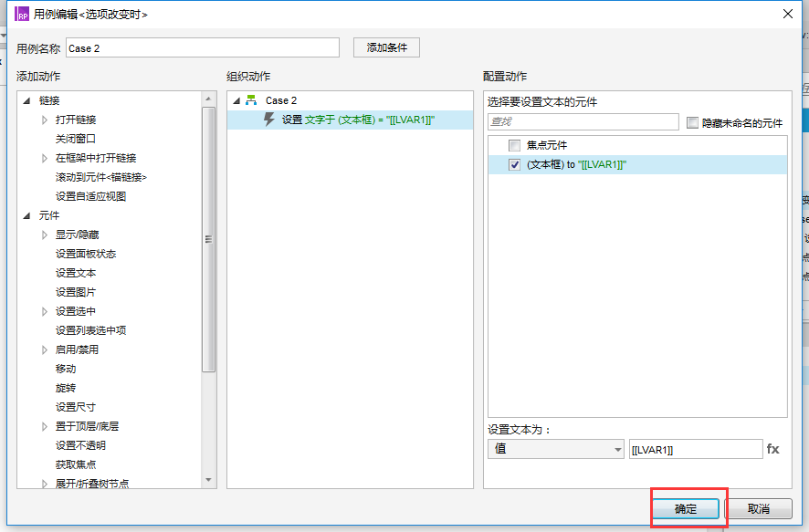Select the 设置图片 action
This screenshot has width=809, height=532.
click(75, 292)
